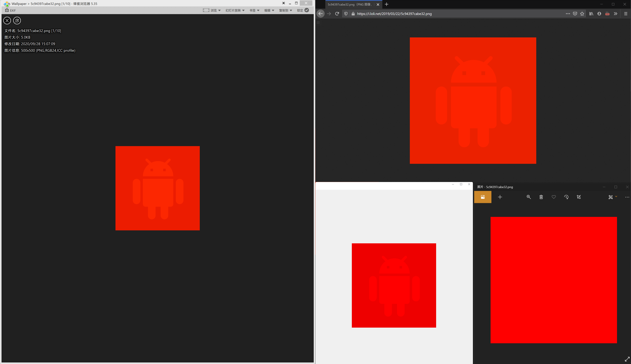Expand the 幻灯片放映 dropdown

point(235,10)
